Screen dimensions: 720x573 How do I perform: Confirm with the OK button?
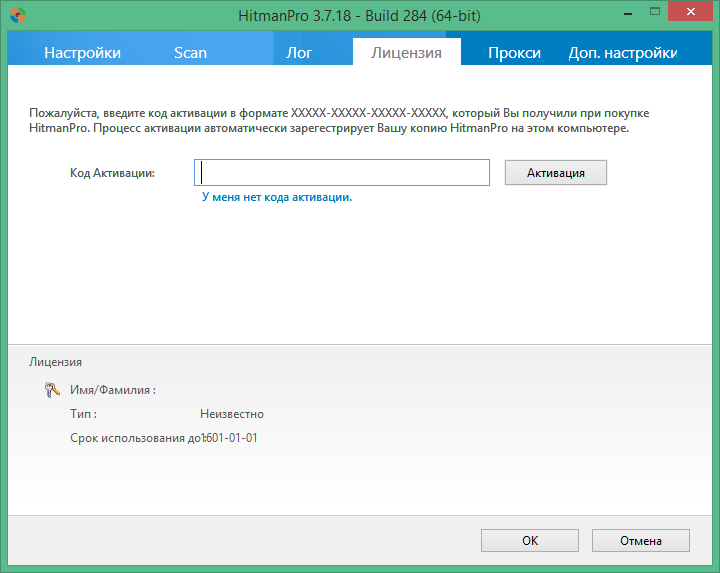530,541
